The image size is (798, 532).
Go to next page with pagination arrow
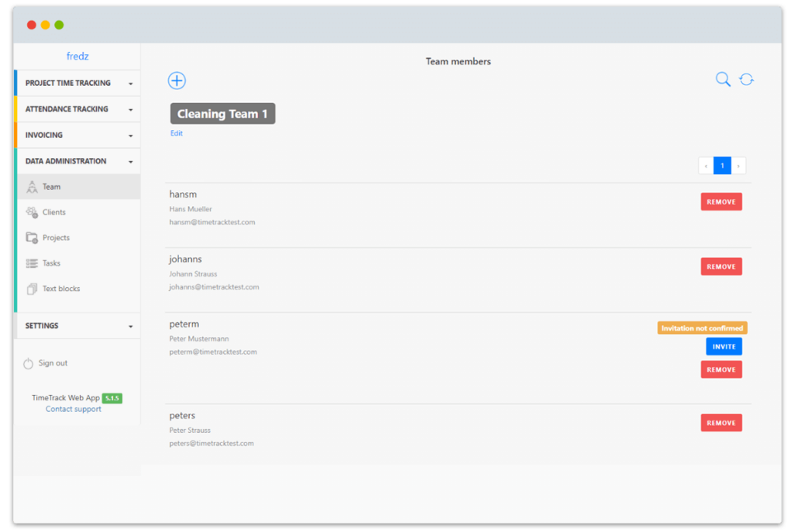click(x=738, y=166)
